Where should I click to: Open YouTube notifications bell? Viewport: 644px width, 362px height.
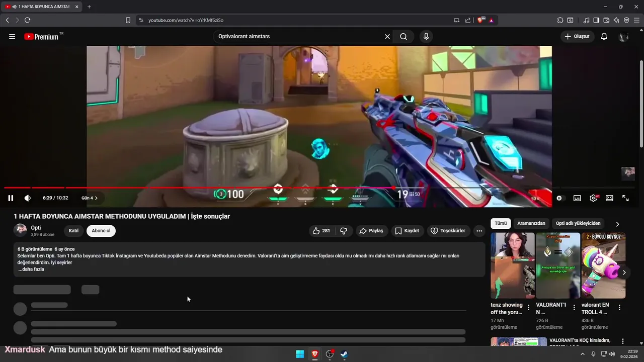point(604,37)
